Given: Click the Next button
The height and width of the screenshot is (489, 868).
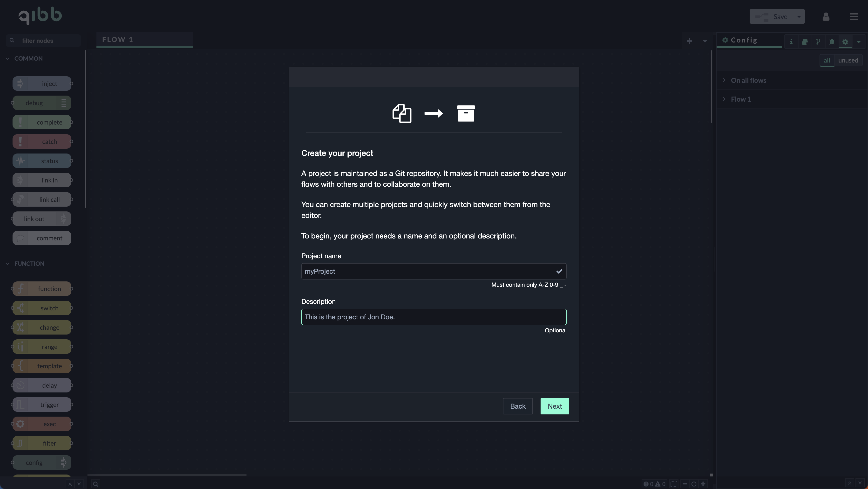Looking at the screenshot, I should [554, 406].
